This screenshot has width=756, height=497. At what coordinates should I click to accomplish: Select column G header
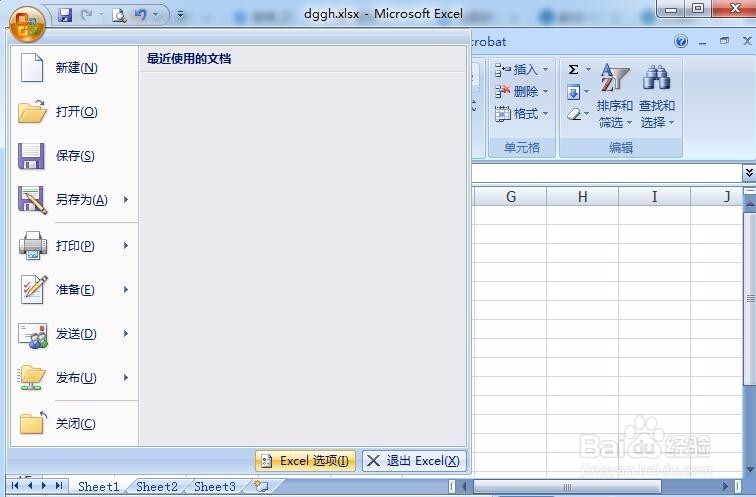[511, 197]
